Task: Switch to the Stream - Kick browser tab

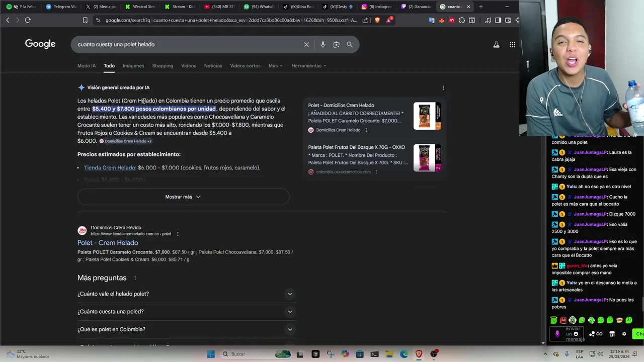Action: (180, 7)
